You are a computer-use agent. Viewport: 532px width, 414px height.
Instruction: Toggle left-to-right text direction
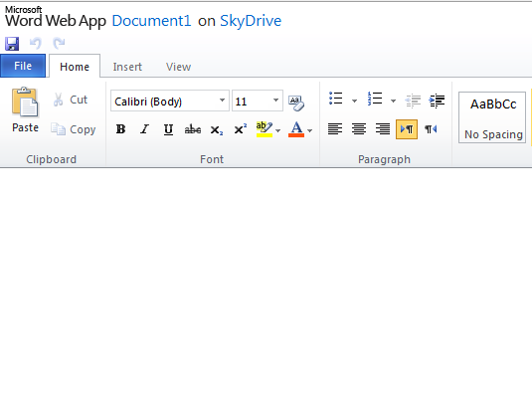coord(407,129)
